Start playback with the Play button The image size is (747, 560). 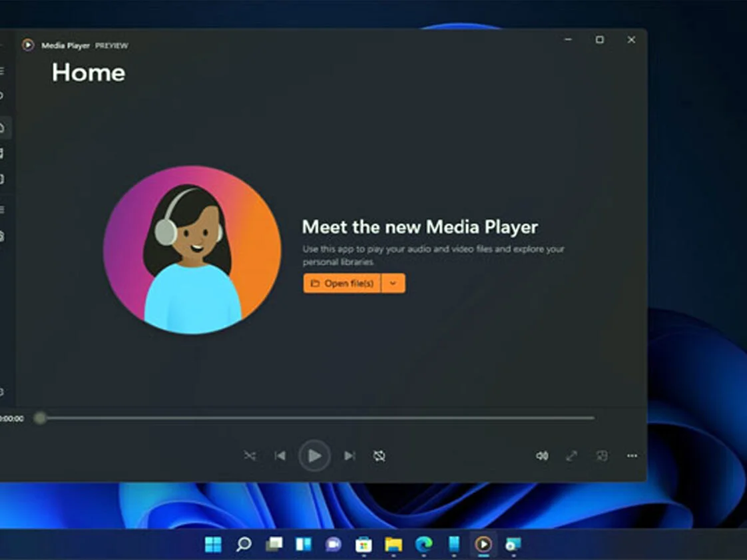[x=314, y=455]
